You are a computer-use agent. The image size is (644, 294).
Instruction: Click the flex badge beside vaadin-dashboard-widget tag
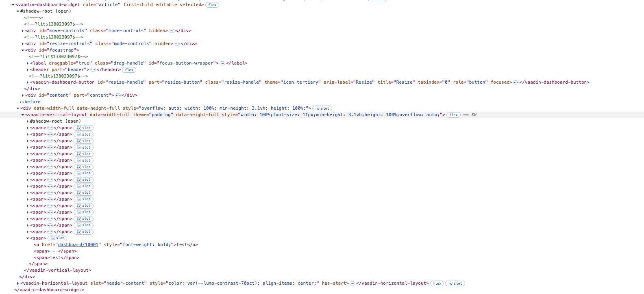coord(212,5)
